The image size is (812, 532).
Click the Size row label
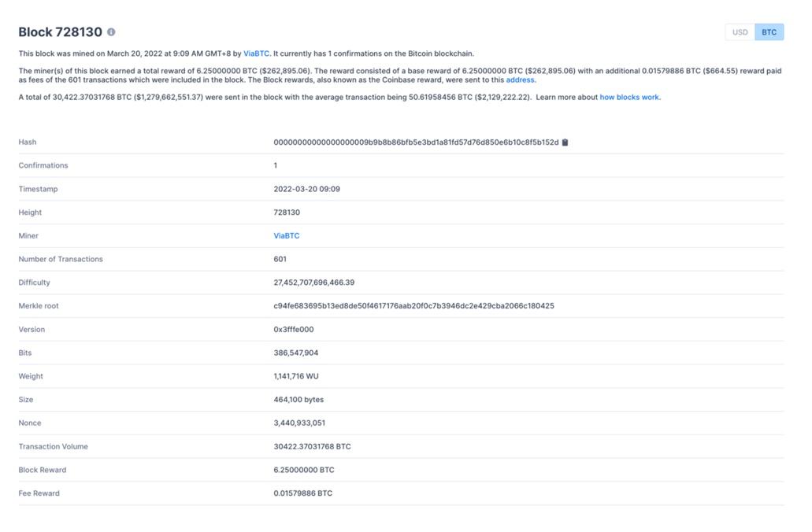point(26,400)
